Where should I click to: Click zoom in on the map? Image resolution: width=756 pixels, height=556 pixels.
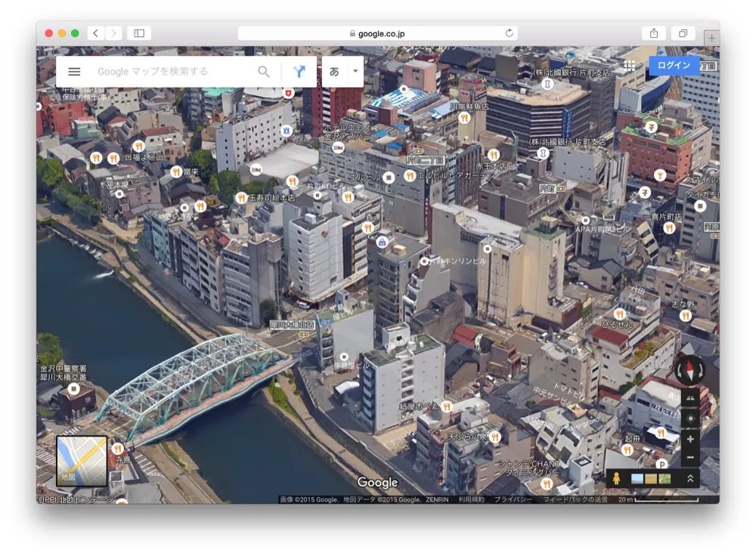click(690, 438)
